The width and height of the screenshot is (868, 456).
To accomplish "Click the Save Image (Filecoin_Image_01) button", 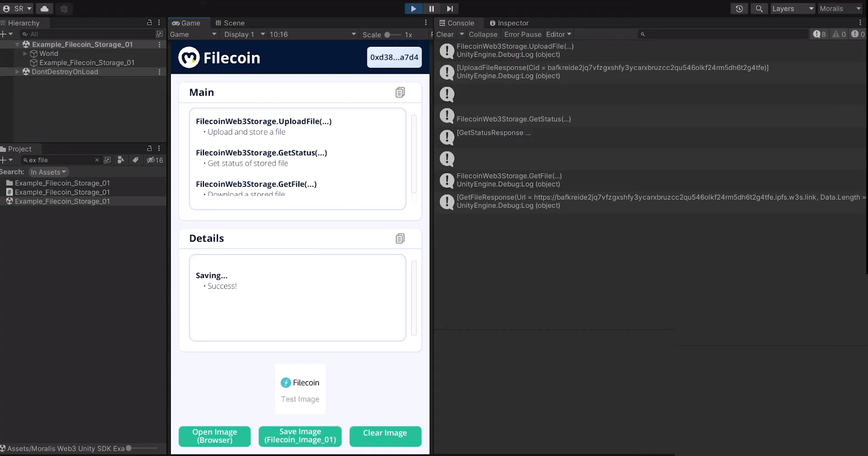I will click(x=300, y=436).
